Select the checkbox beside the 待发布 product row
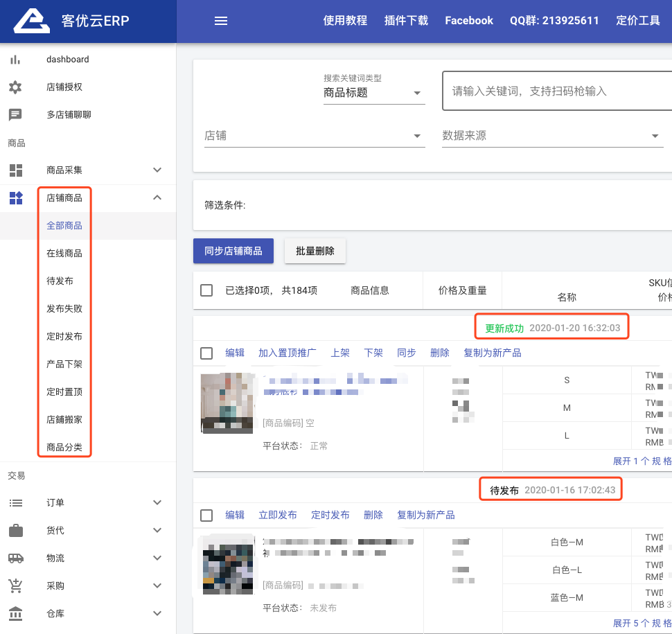The height and width of the screenshot is (634, 672). coord(206,515)
